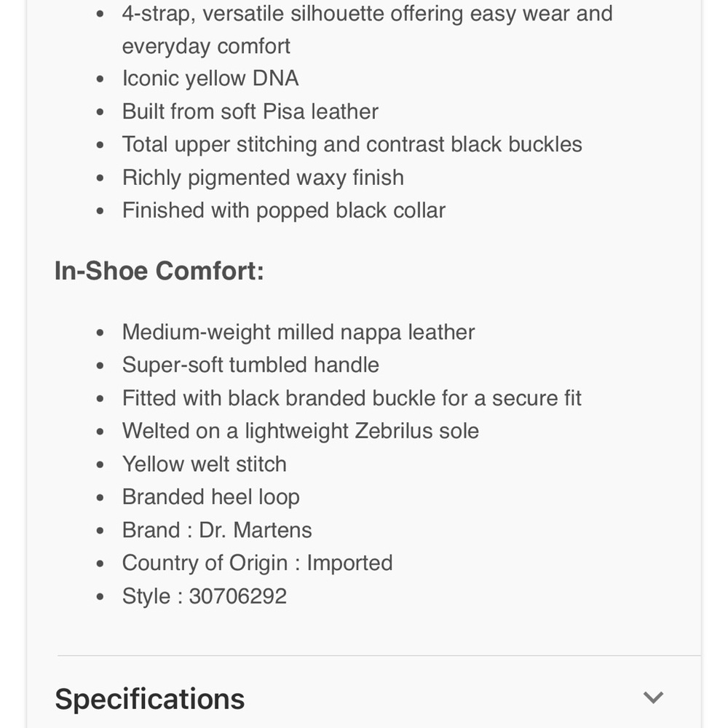This screenshot has height=728, width=728.
Task: Click the 'Branded heel loop' line
Action: pos(211,497)
